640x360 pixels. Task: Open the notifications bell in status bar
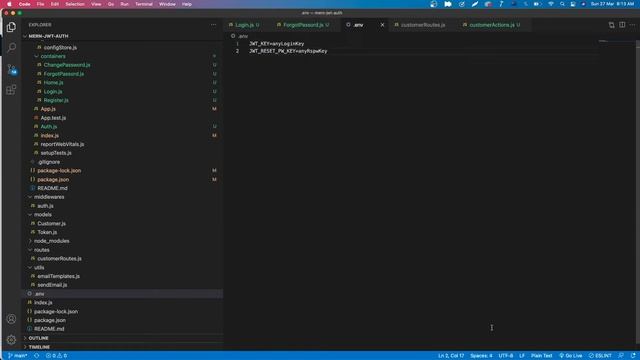click(633, 356)
